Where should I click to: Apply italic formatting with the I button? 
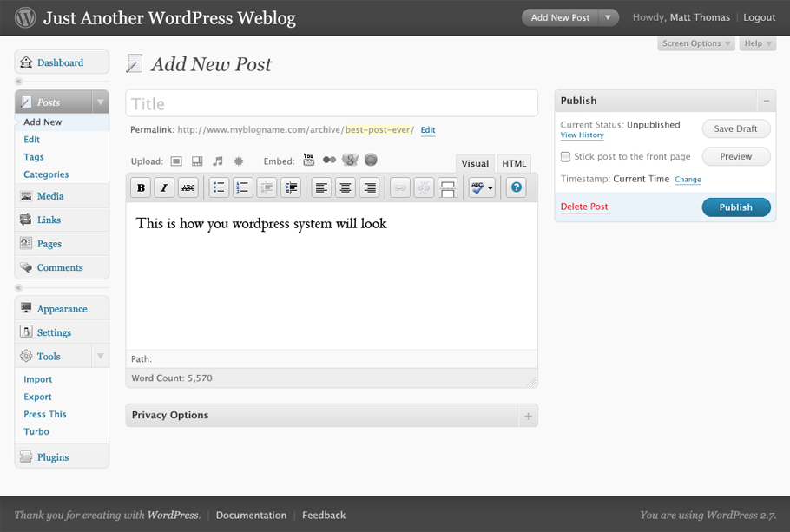point(164,188)
